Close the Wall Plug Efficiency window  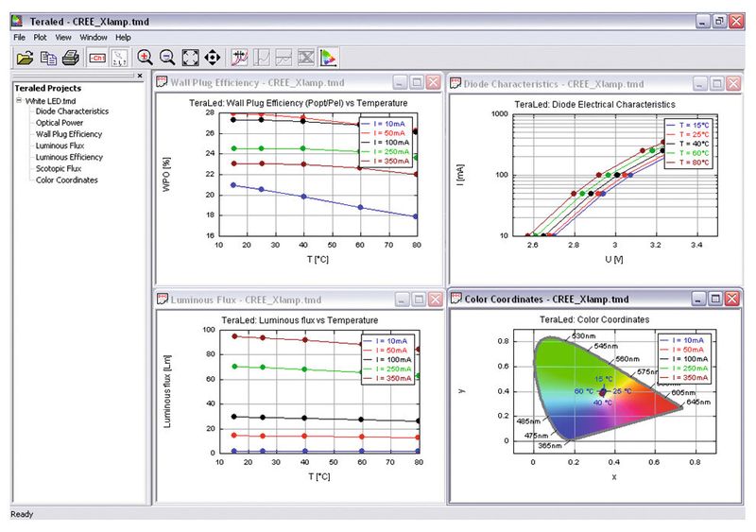(x=434, y=82)
